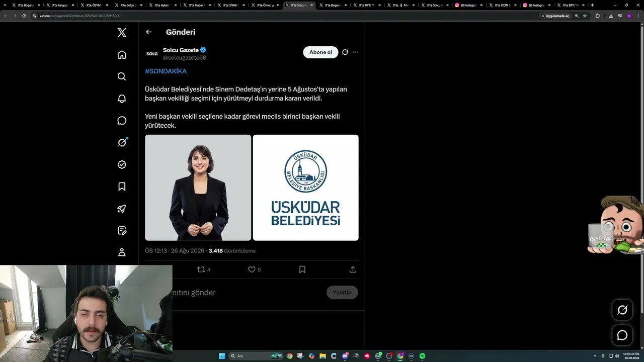Open Messages chat bubble in the sidebar
Screen dimensions: 644x362
point(122,121)
